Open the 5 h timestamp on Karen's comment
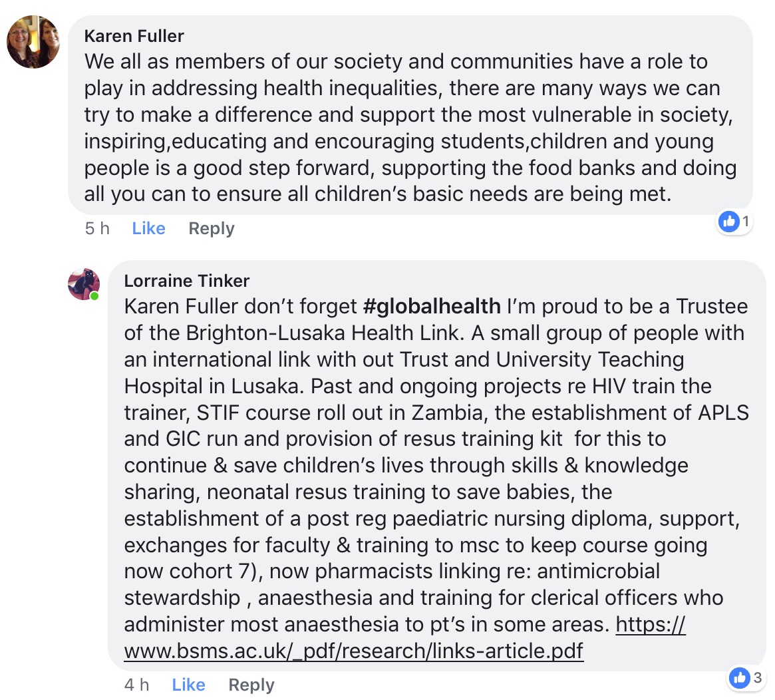 (x=96, y=228)
